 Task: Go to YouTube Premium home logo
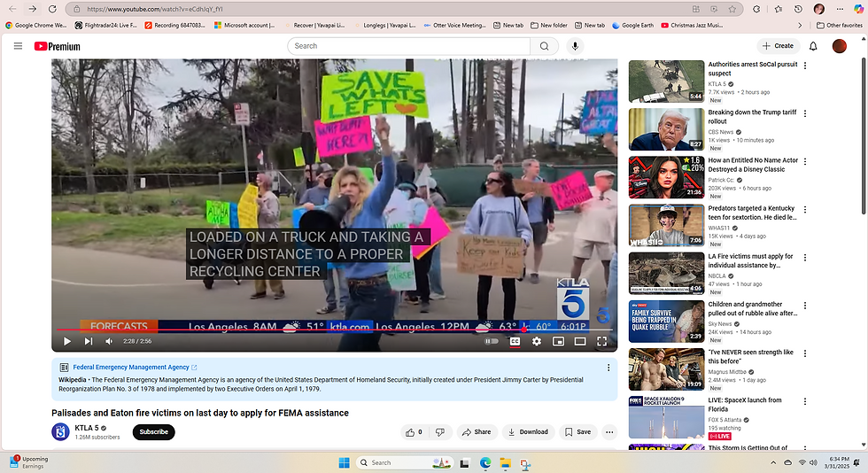57,47
